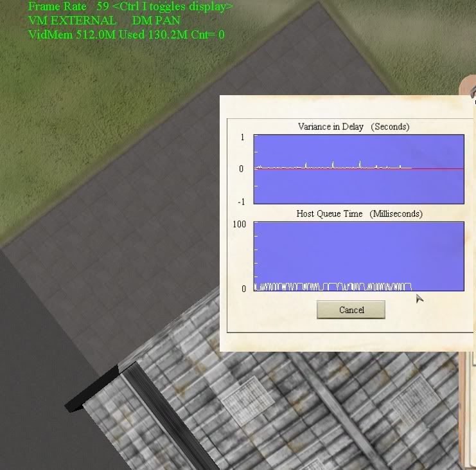Select the 'Host Queue Time (Milliseconds)' title
Screen dimensions: 476x470
360,213
